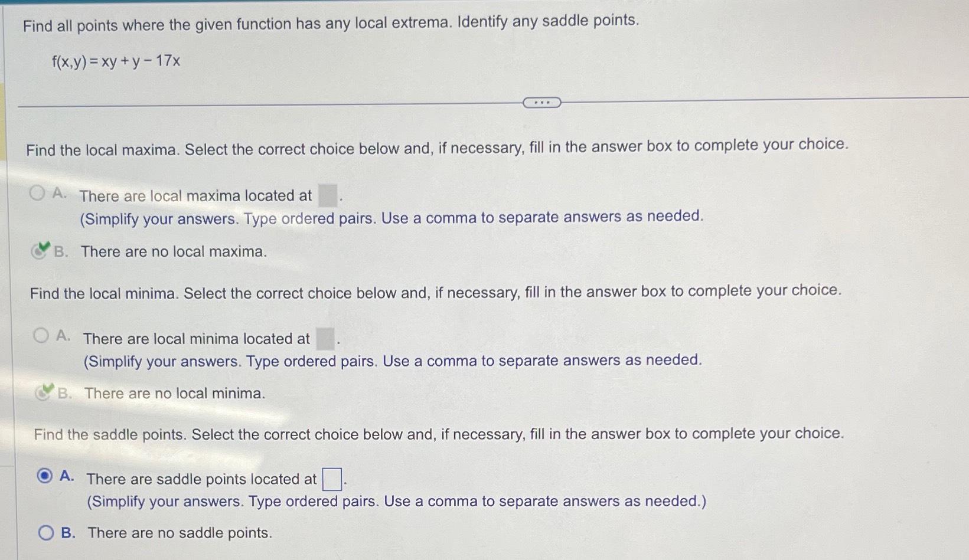Click the local maxima instruction text

click(x=436, y=148)
